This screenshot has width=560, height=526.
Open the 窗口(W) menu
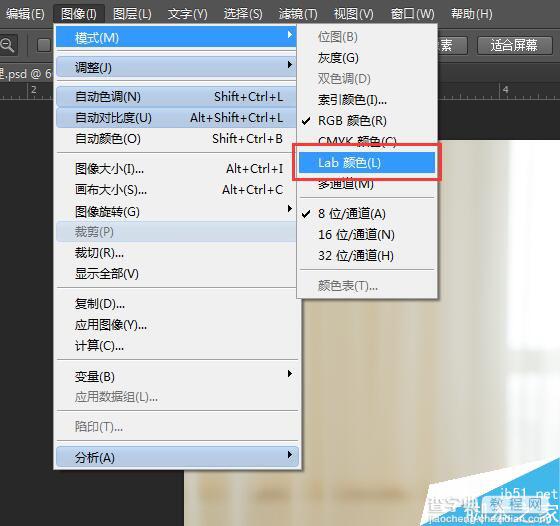pyautogui.click(x=412, y=14)
